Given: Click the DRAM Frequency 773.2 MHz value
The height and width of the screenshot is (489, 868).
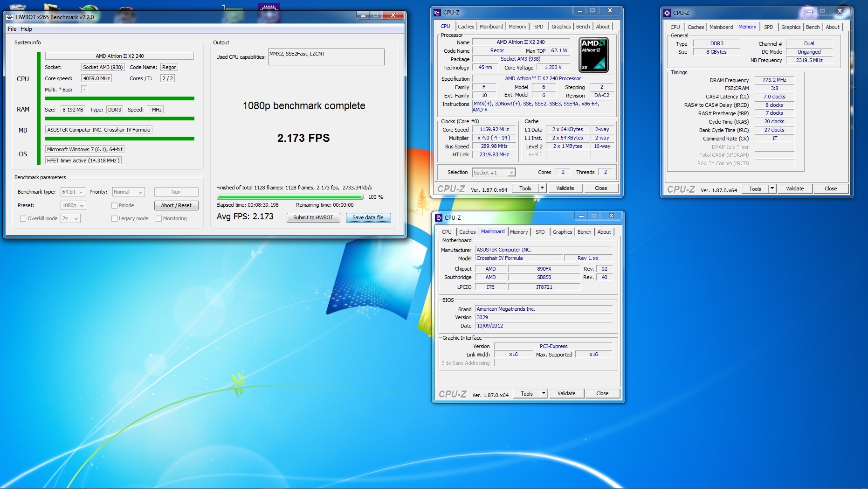Looking at the screenshot, I should click(x=774, y=80).
